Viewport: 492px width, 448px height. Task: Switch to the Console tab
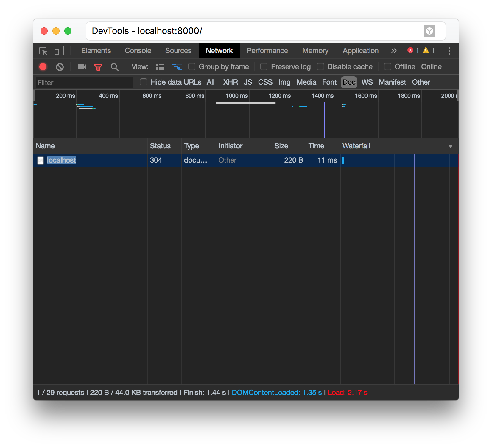coord(138,51)
